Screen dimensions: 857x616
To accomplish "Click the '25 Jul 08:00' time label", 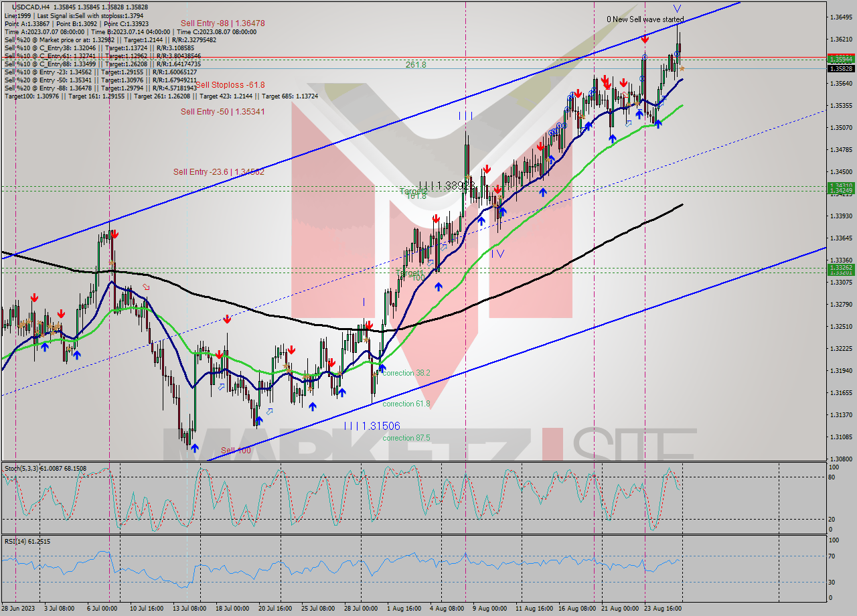I will [317, 609].
